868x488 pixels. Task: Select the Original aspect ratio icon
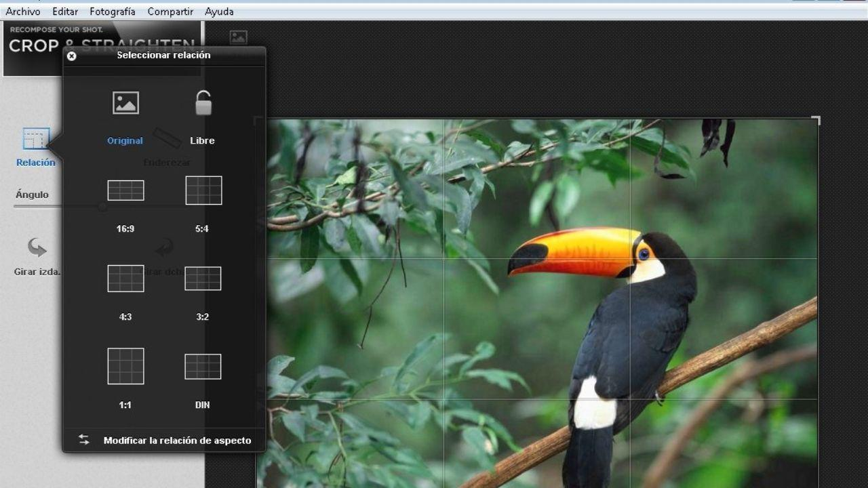125,103
